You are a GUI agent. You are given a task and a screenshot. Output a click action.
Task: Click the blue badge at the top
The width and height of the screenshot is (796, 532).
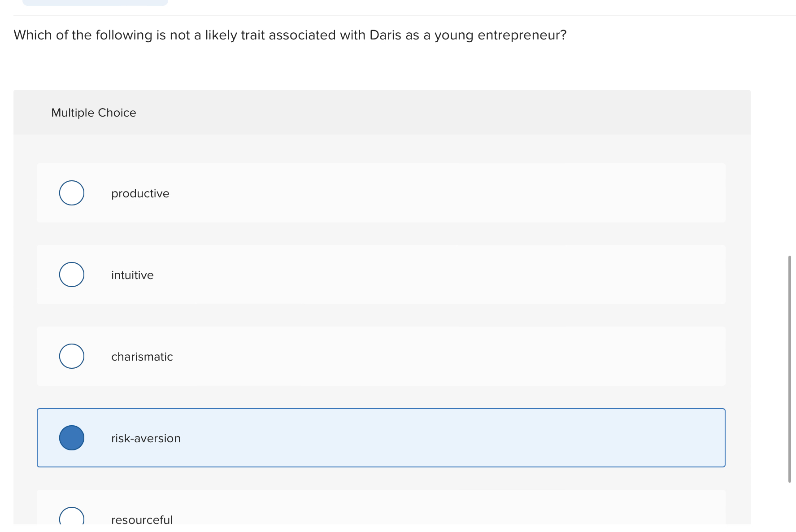(96, 2)
